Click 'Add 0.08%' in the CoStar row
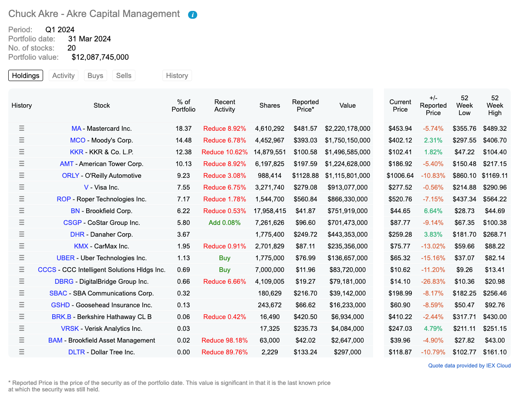This screenshot has height=401, width=532. coord(225,223)
